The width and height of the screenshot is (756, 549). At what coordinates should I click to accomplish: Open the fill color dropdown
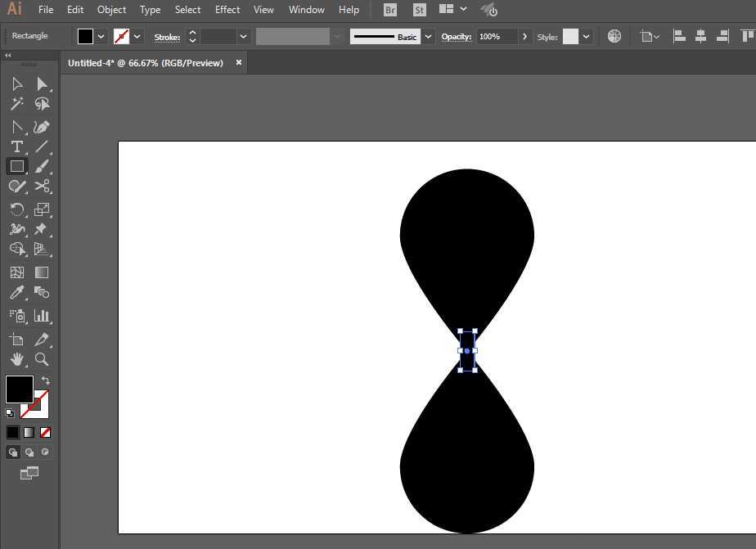coord(101,37)
